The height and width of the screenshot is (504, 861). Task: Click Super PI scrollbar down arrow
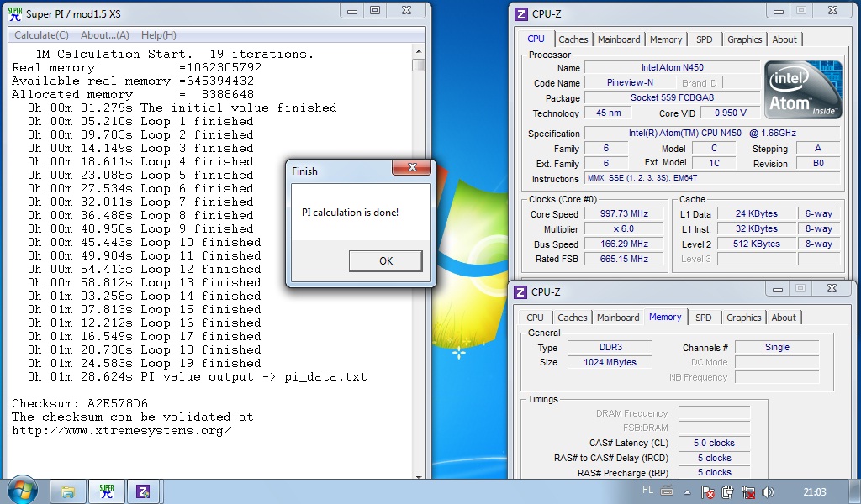[419, 476]
